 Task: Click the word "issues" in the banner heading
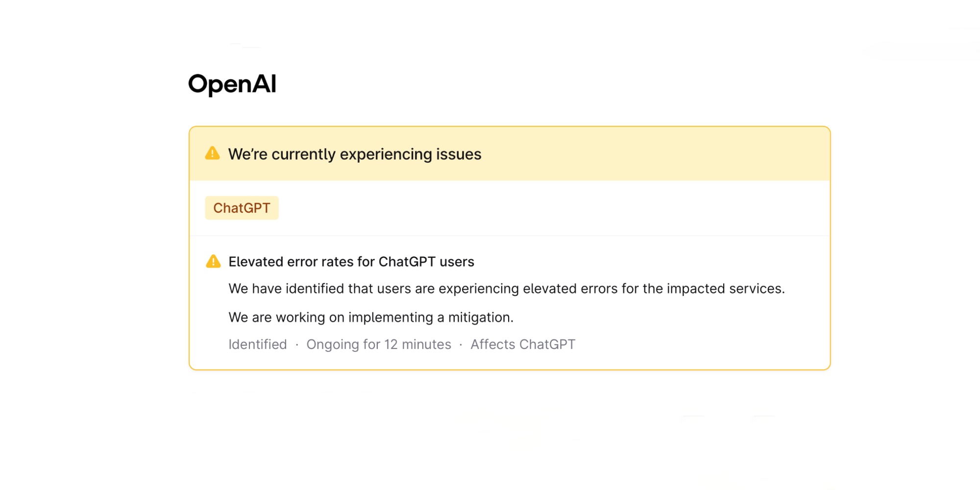[459, 154]
